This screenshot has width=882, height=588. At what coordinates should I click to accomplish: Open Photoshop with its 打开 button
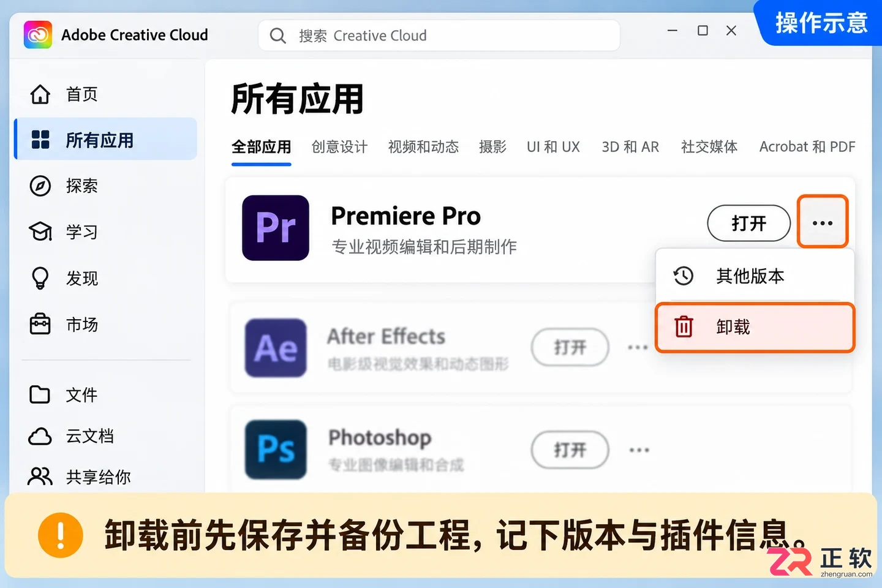pos(570,450)
